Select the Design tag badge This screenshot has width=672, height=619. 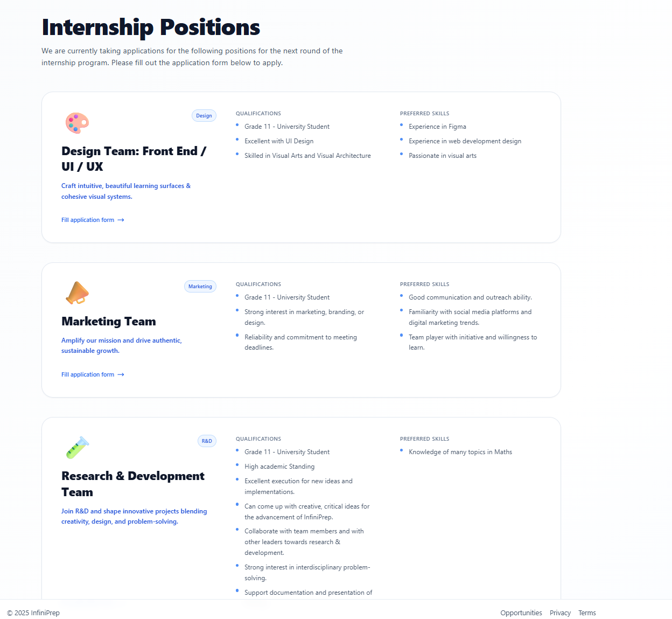click(204, 116)
